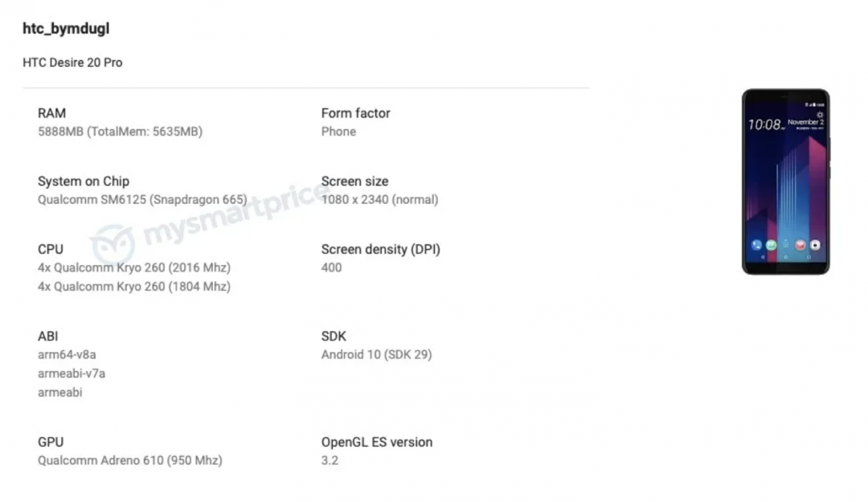Tap the green Messages icon in the phone dock
This screenshot has height=502, width=868.
771,244
